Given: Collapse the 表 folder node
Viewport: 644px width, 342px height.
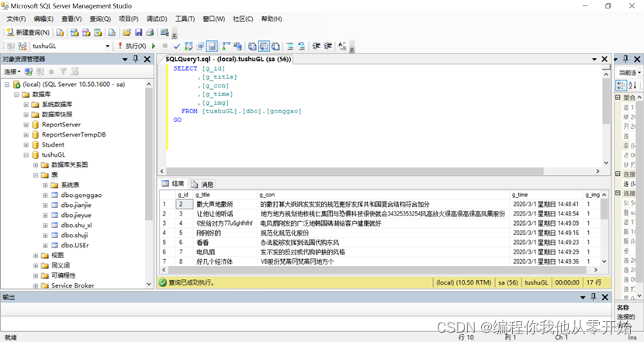Looking at the screenshot, I should pyautogui.click(x=36, y=175).
